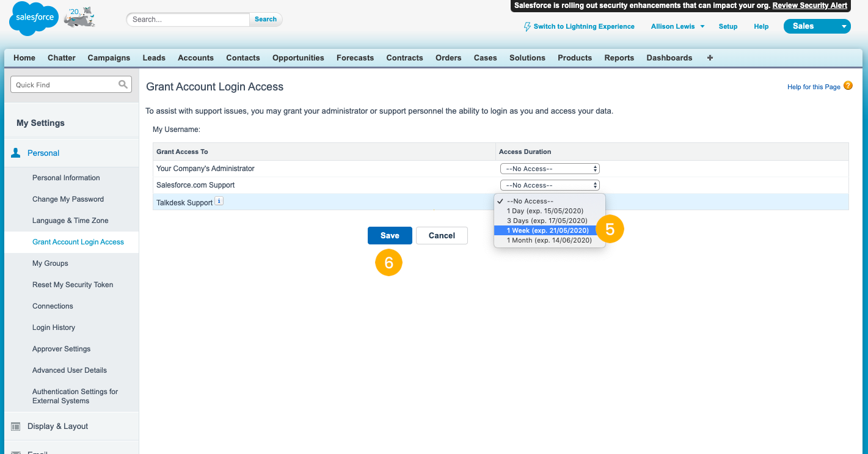This screenshot has width=868, height=454.
Task: Open Personal Information settings
Action: (x=66, y=178)
